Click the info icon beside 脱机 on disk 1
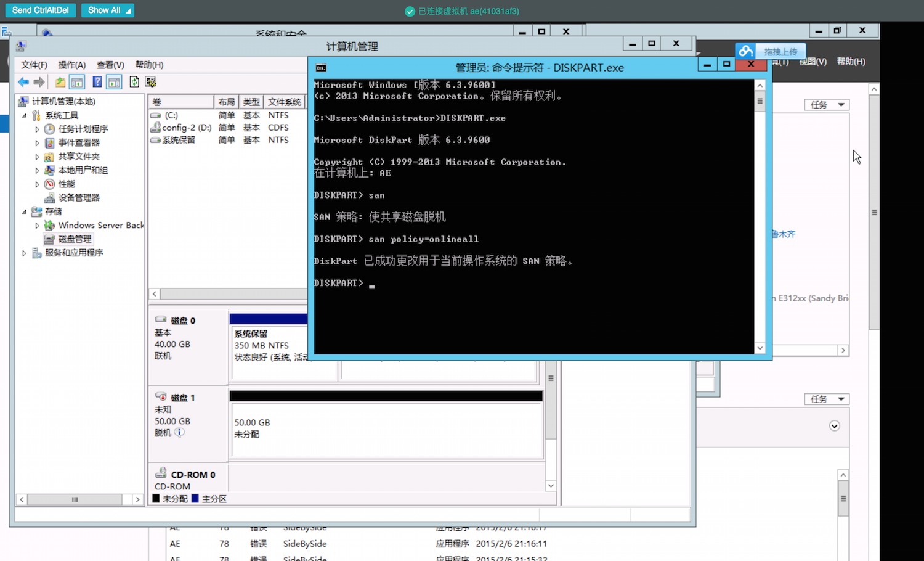Viewport: 924px width, 561px height. click(179, 433)
